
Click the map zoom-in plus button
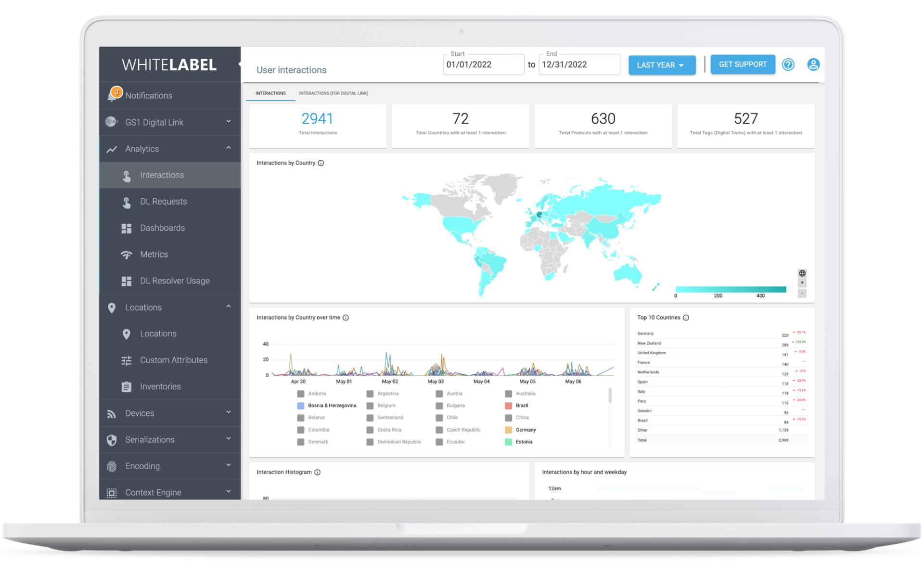tap(802, 283)
